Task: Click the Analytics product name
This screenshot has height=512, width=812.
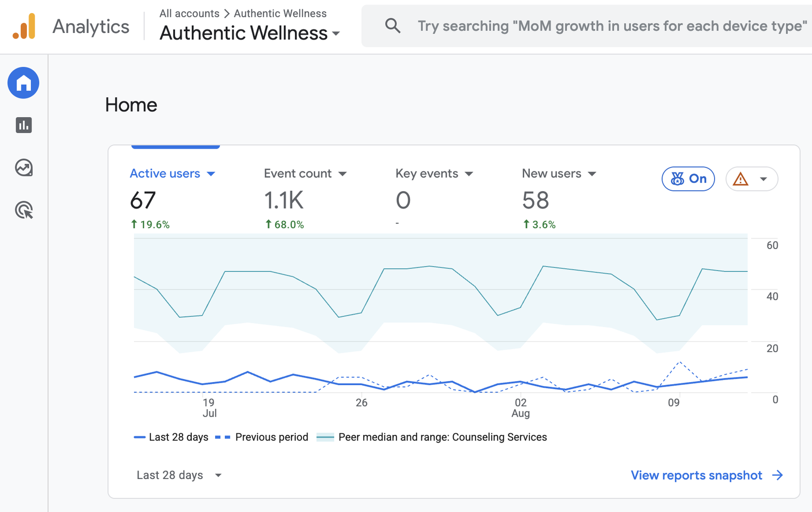Action: [91, 26]
